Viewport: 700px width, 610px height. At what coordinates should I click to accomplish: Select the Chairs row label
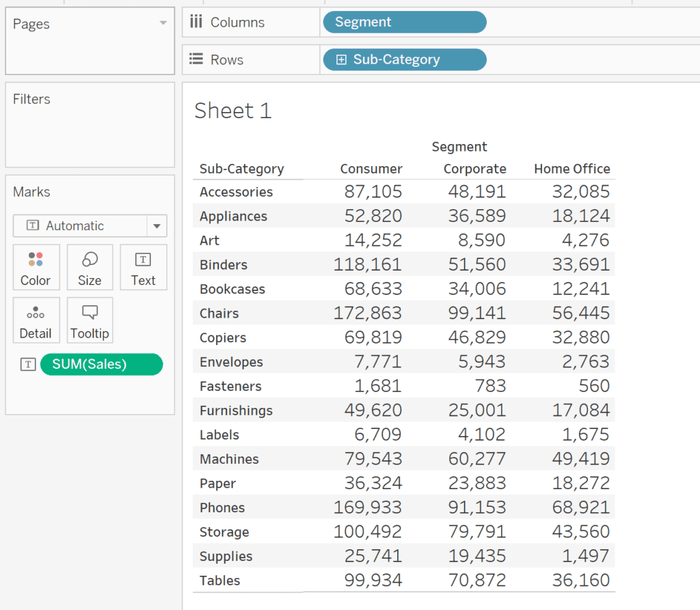coord(219,314)
